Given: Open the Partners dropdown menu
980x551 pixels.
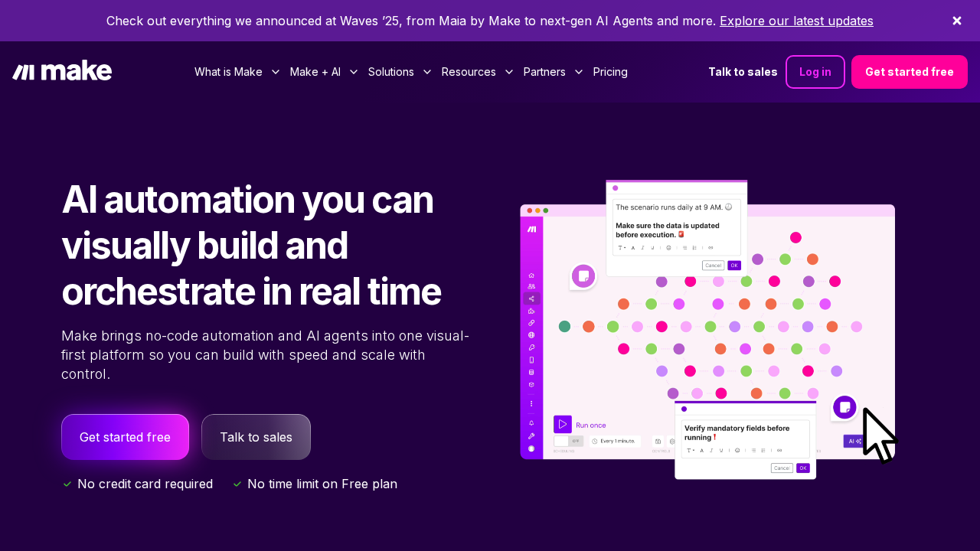Looking at the screenshot, I should coord(553,72).
